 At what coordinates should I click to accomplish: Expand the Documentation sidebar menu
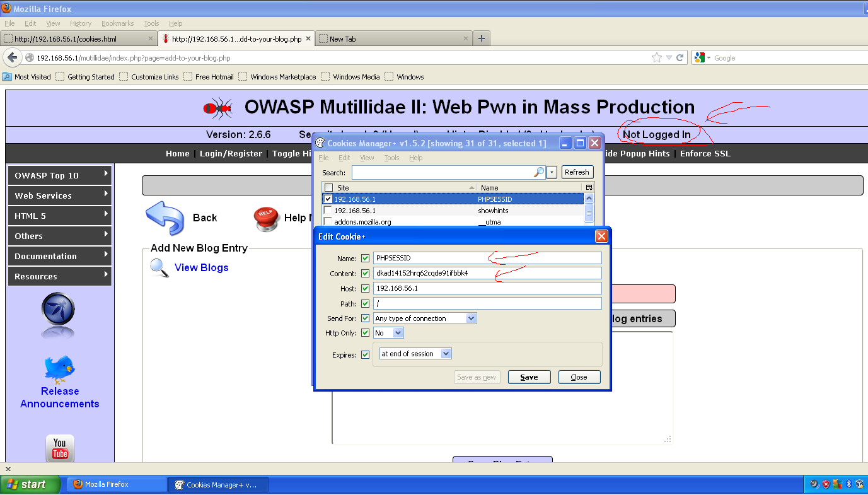(x=60, y=256)
